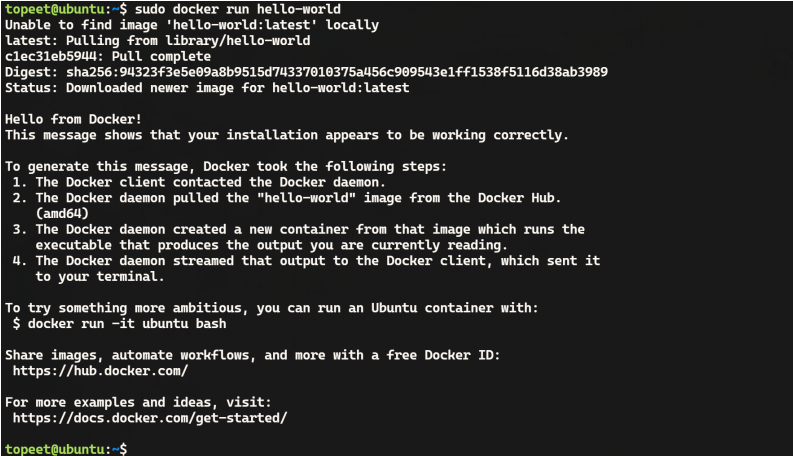Click the 'Status: Downloaded newer image' line
The height and width of the screenshot is (456, 793).
(x=207, y=88)
